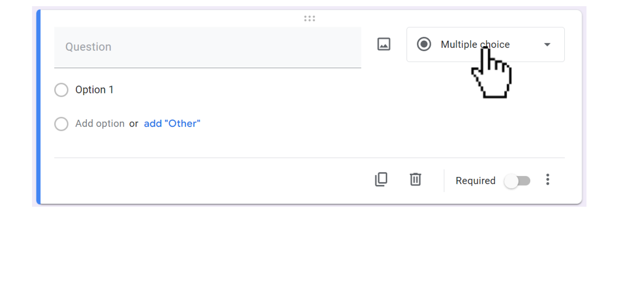Edit the Option 1 label text
This screenshot has height=288, width=644.
click(94, 90)
